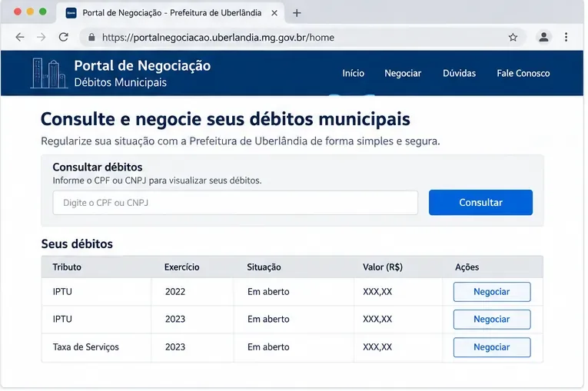Open the Fale Conosco navigation link

(523, 73)
